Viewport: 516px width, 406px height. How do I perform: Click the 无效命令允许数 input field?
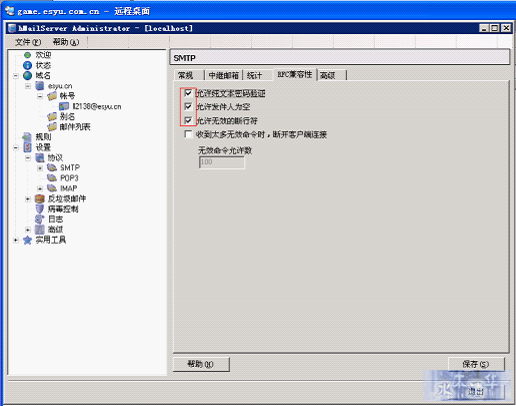tap(222, 162)
